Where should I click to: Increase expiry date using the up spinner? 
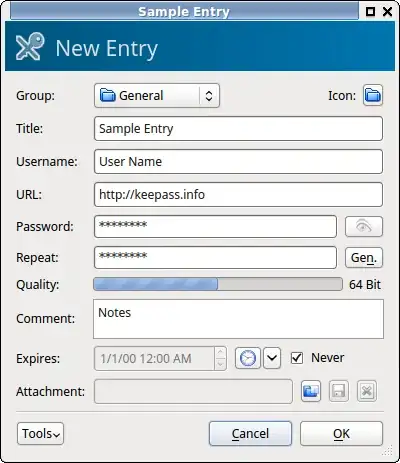click(220, 352)
